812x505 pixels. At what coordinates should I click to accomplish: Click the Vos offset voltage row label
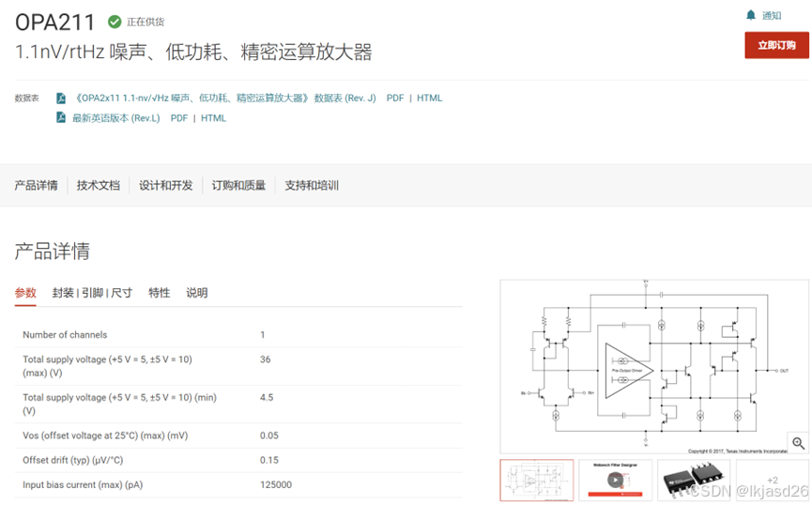click(105, 436)
